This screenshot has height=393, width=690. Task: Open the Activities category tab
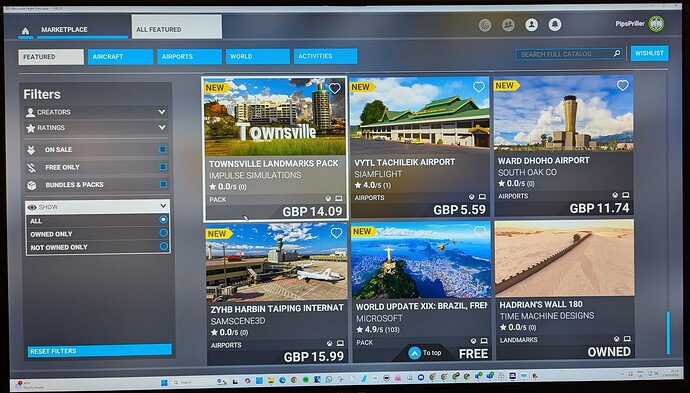click(x=325, y=56)
